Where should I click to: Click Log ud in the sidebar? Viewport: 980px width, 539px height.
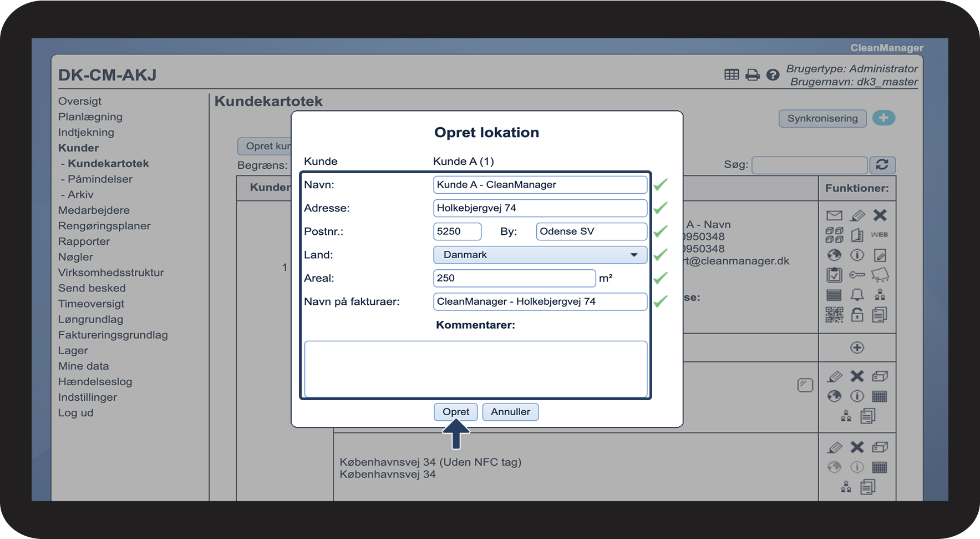75,412
